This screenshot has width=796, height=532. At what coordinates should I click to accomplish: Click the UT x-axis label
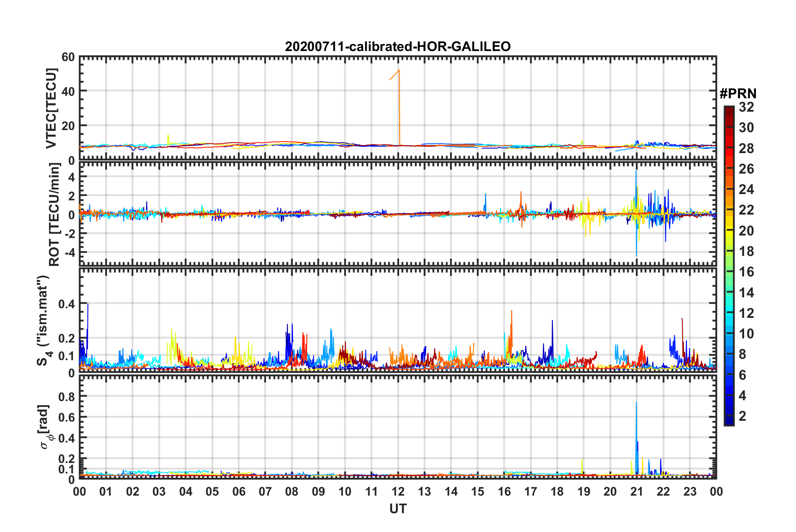pyautogui.click(x=398, y=509)
